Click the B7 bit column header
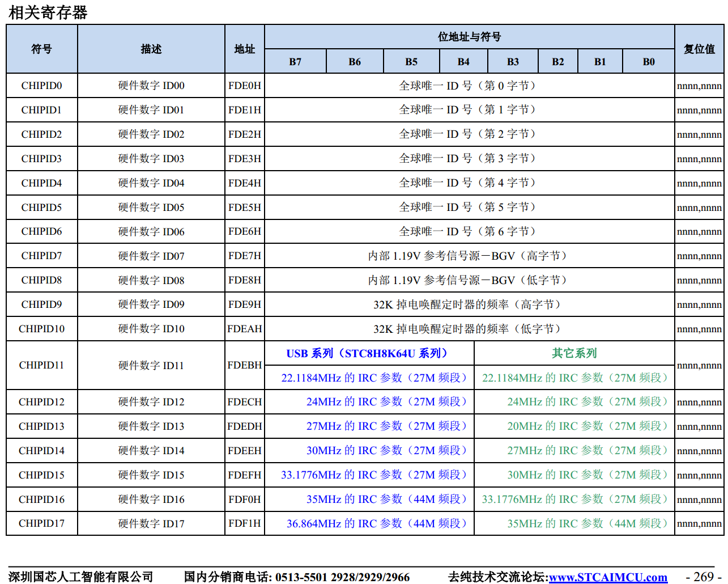The image size is (728, 584). [x=295, y=61]
